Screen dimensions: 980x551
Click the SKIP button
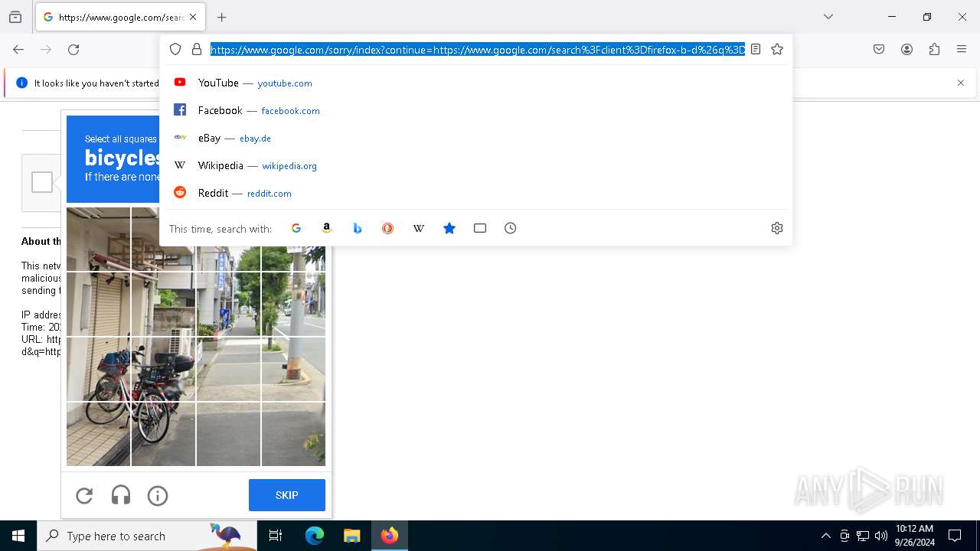(x=287, y=495)
